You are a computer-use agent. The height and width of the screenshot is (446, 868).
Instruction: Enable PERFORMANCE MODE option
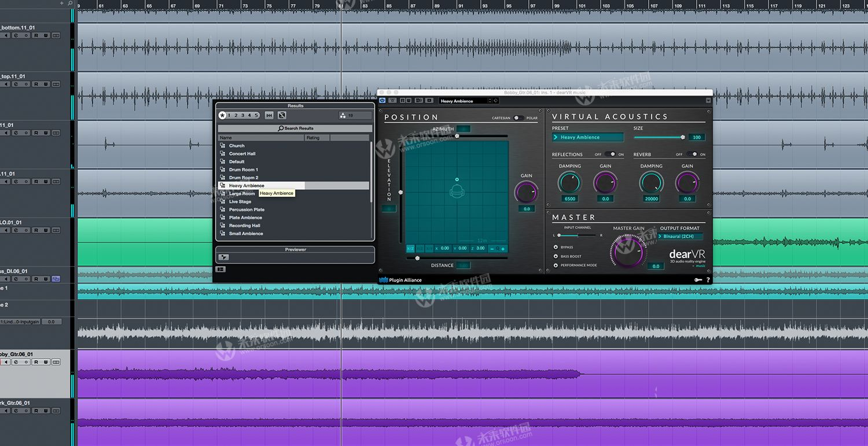pyautogui.click(x=556, y=265)
